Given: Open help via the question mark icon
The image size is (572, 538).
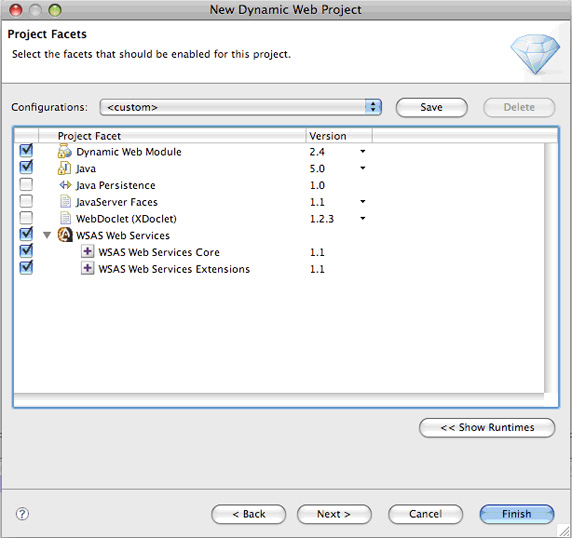Looking at the screenshot, I should point(22,514).
